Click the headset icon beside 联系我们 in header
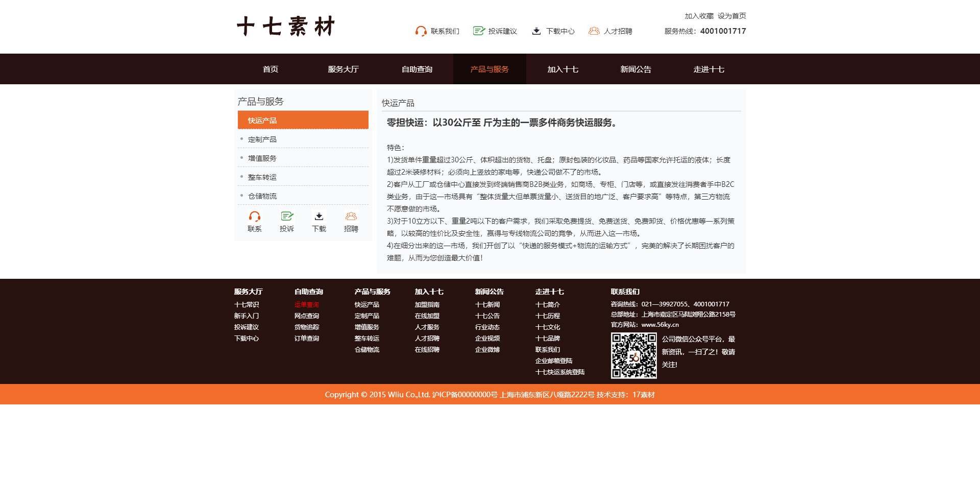The image size is (980, 481). click(421, 31)
